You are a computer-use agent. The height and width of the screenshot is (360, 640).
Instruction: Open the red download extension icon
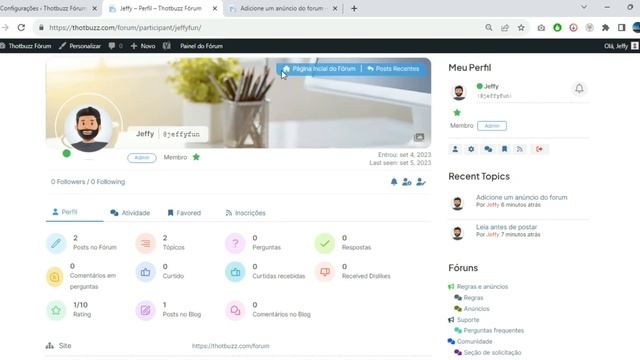[x=573, y=28]
